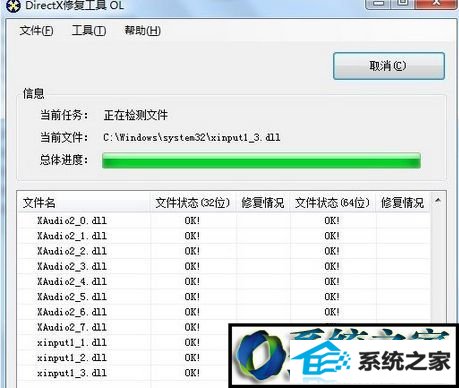Select the XAudio2_7.dll row
The image size is (459, 388).
point(123,327)
